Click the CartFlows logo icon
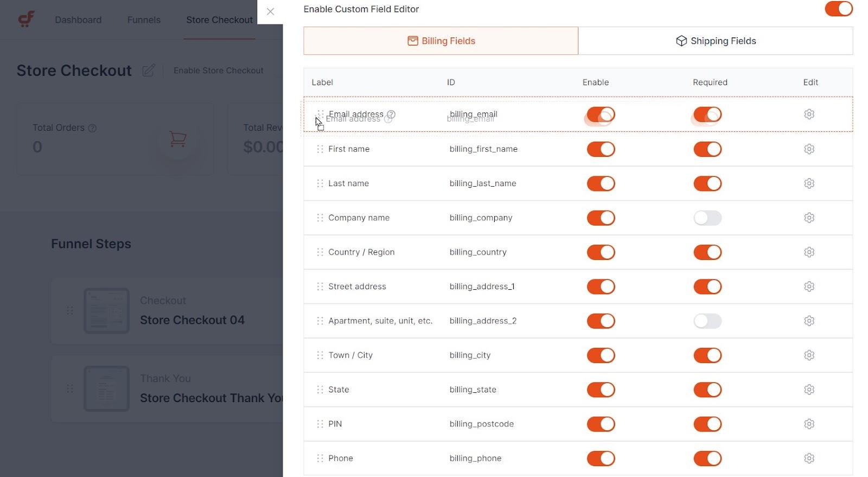 pos(26,20)
